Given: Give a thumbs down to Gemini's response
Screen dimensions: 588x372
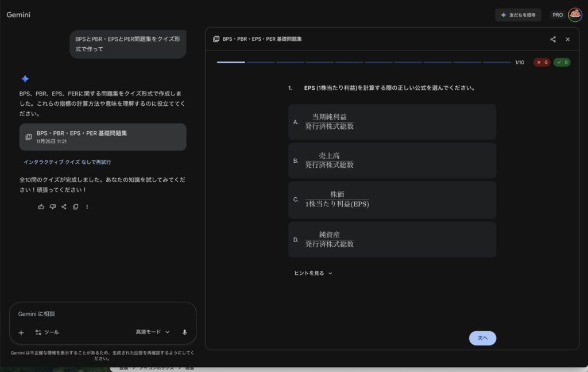Looking at the screenshot, I should coord(52,206).
